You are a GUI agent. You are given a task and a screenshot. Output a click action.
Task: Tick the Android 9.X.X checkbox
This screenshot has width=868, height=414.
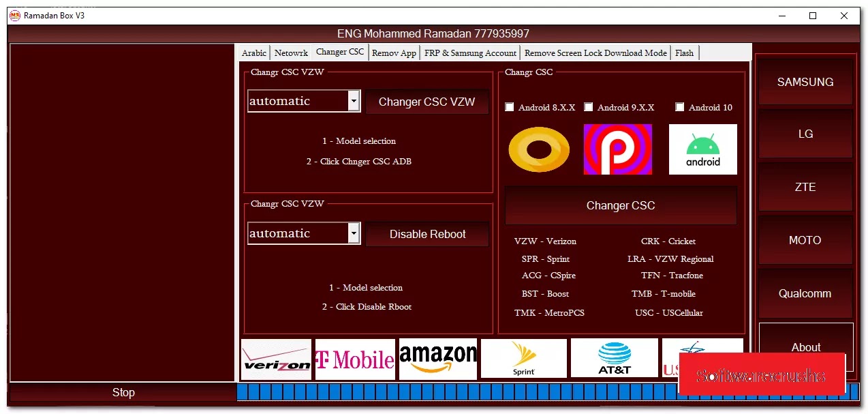pos(589,107)
